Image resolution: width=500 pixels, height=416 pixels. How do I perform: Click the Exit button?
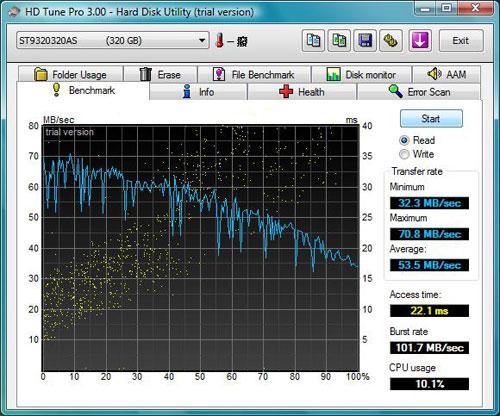[x=461, y=41]
